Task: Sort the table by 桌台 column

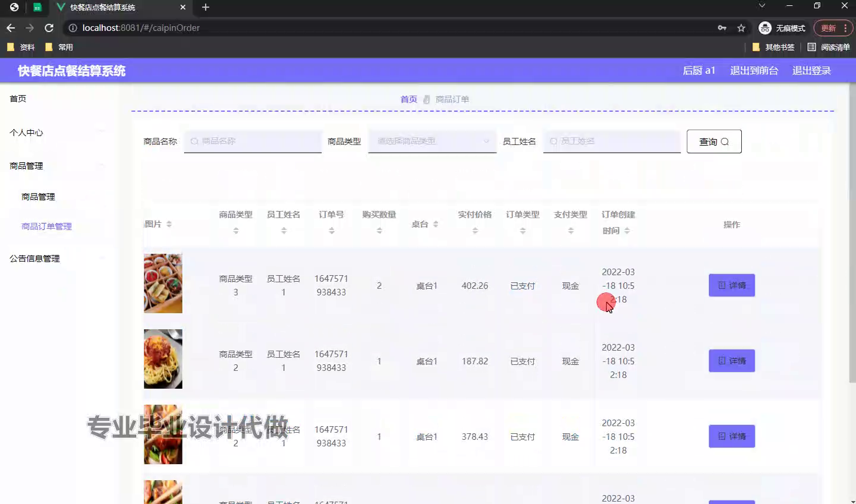Action: click(x=436, y=224)
